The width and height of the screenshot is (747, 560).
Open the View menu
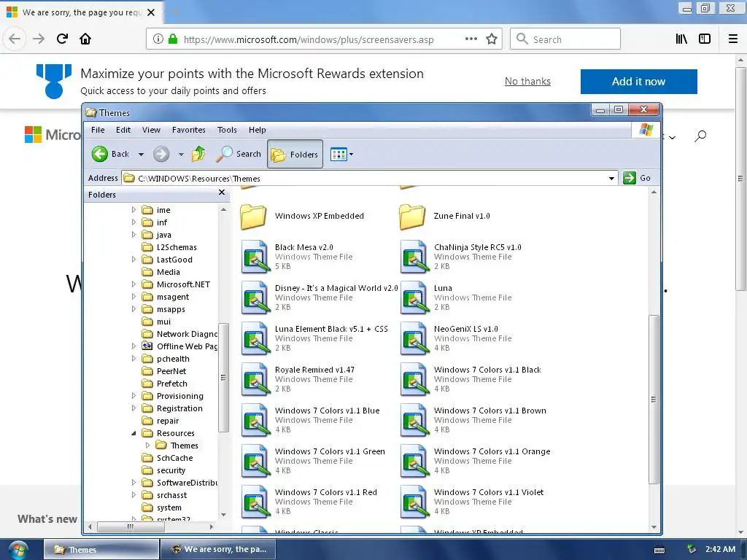click(x=151, y=130)
